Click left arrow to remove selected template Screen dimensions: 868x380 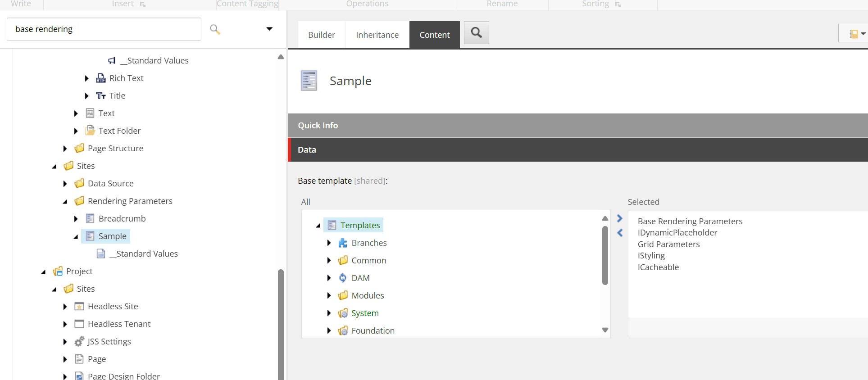(x=620, y=233)
